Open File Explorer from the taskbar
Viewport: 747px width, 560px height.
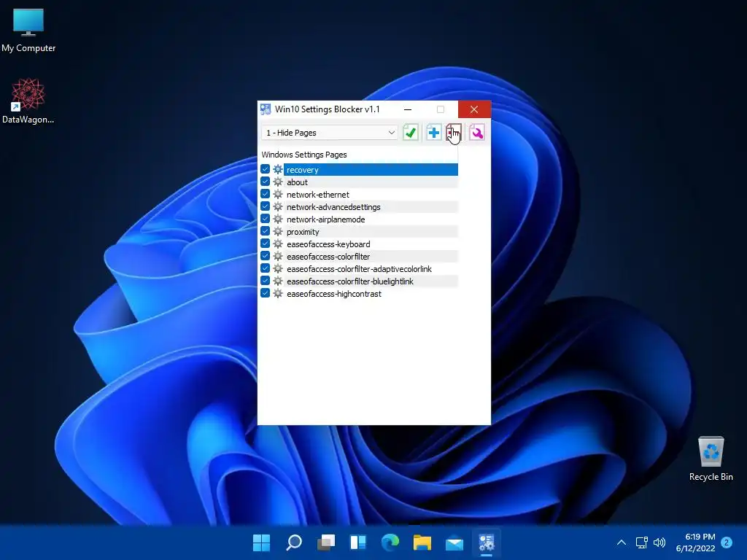(422, 542)
